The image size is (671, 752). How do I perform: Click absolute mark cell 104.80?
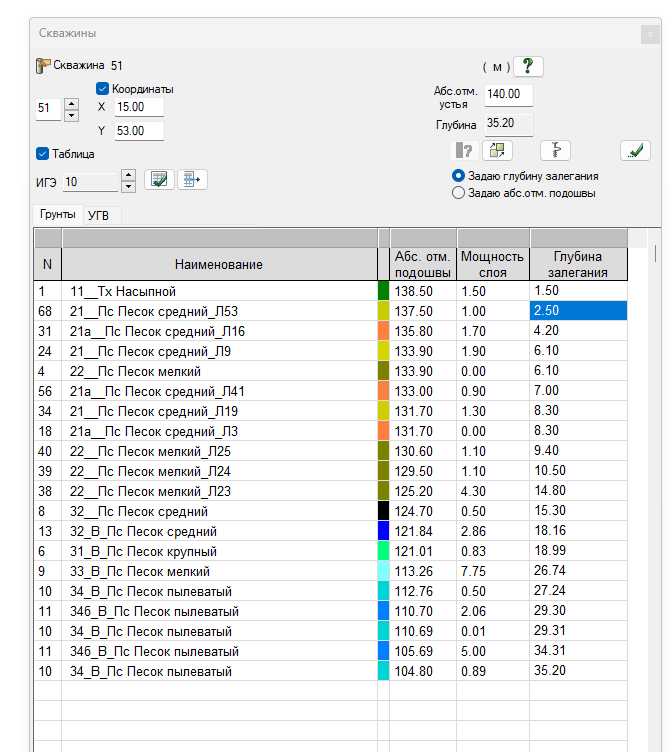423,671
